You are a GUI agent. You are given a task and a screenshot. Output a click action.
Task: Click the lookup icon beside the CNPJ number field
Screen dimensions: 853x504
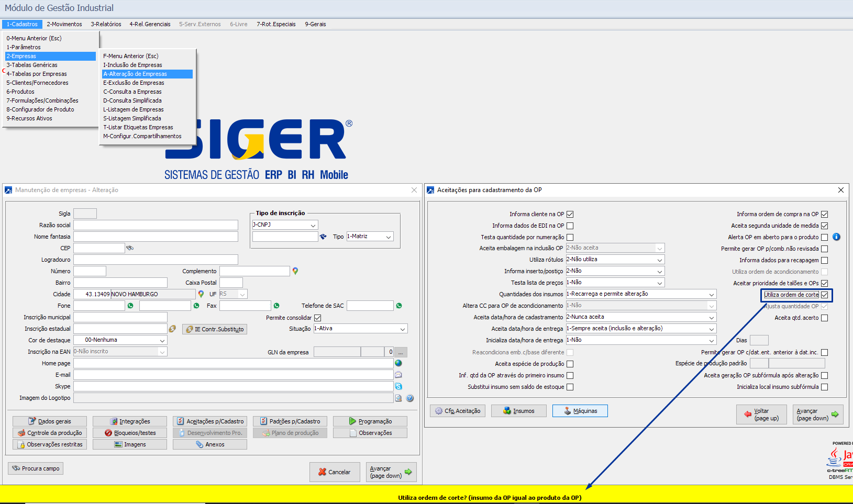[323, 237]
